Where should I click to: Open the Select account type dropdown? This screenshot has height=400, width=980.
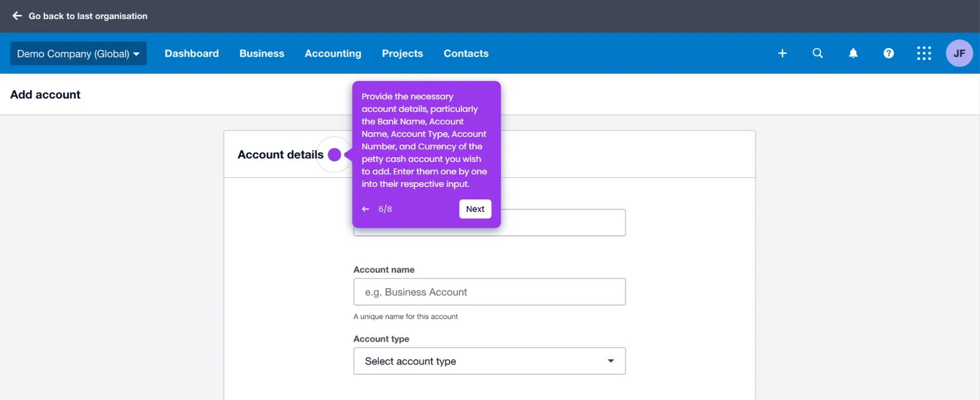coord(489,361)
